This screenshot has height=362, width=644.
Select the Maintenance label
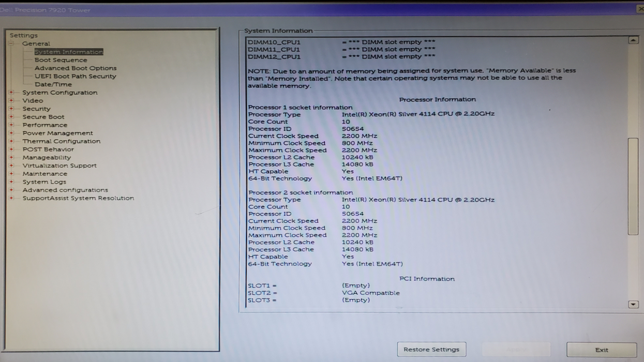pos(45,174)
